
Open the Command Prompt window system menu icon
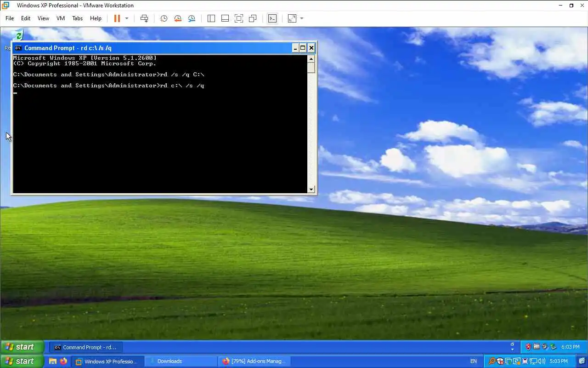18,48
